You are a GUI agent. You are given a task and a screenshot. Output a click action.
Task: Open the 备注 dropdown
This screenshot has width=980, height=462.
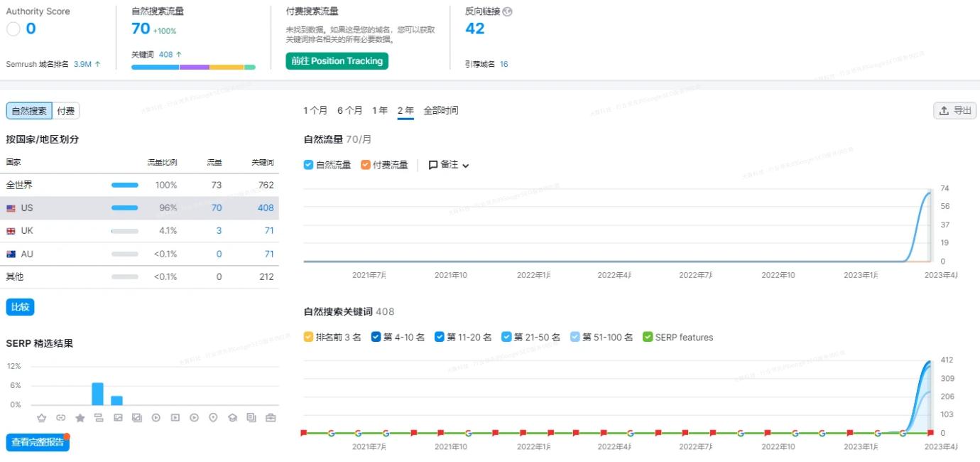[x=447, y=164]
